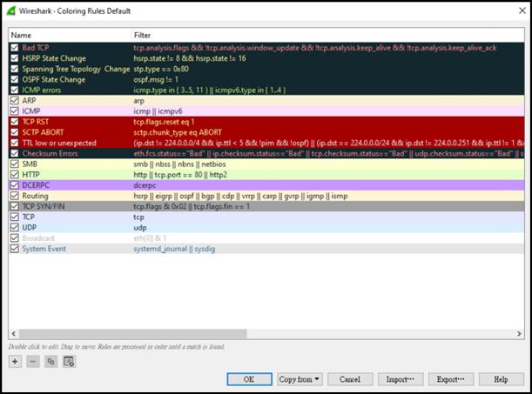532x394 pixels.
Task: Toggle the Broadcast rule checkbox
Action: point(14,237)
